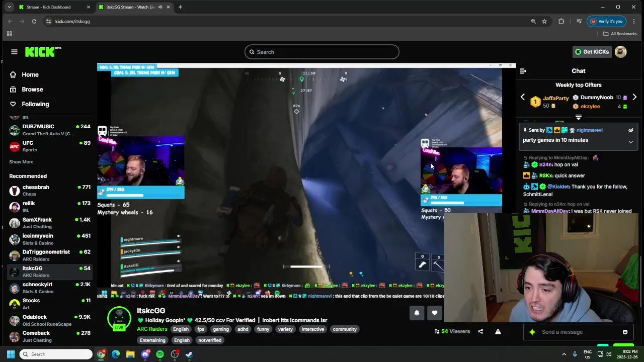Image resolution: width=644 pixels, height=362 pixels.
Task: Click nightmarevl username in pinned message
Action: click(x=589, y=130)
